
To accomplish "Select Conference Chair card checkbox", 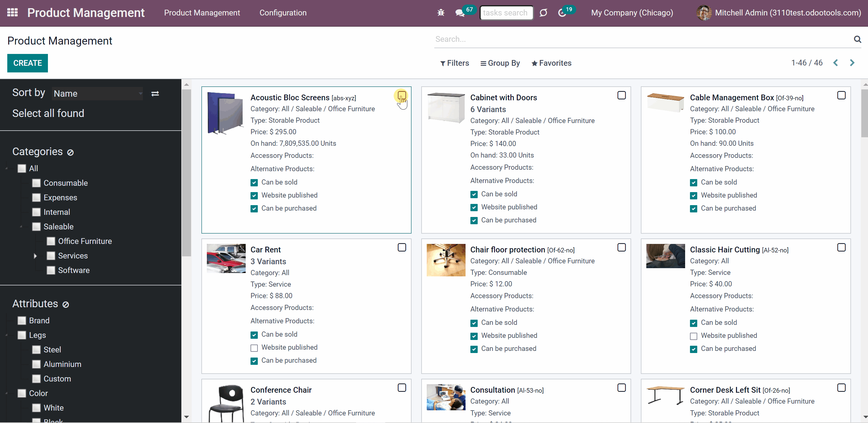I will 402,388.
